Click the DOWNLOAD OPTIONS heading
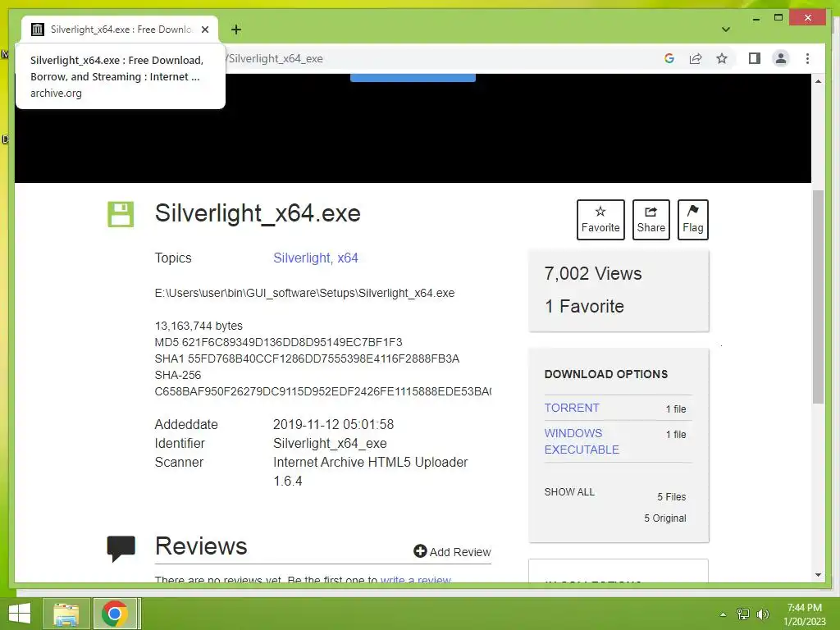The width and height of the screenshot is (840, 630). (606, 374)
